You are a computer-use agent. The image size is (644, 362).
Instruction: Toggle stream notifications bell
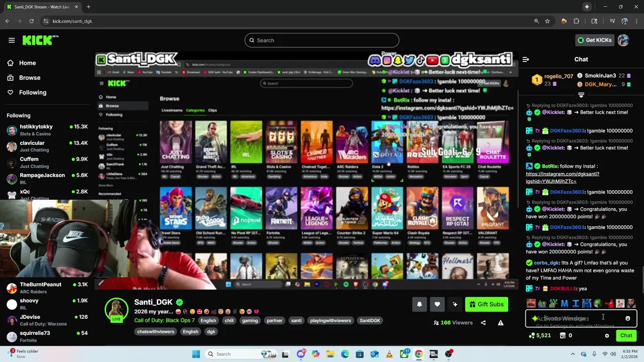[x=419, y=304]
